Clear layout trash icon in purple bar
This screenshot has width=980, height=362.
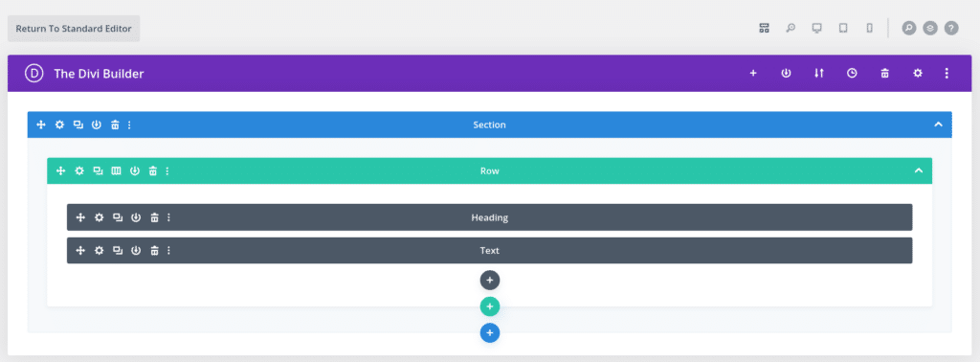point(885,73)
